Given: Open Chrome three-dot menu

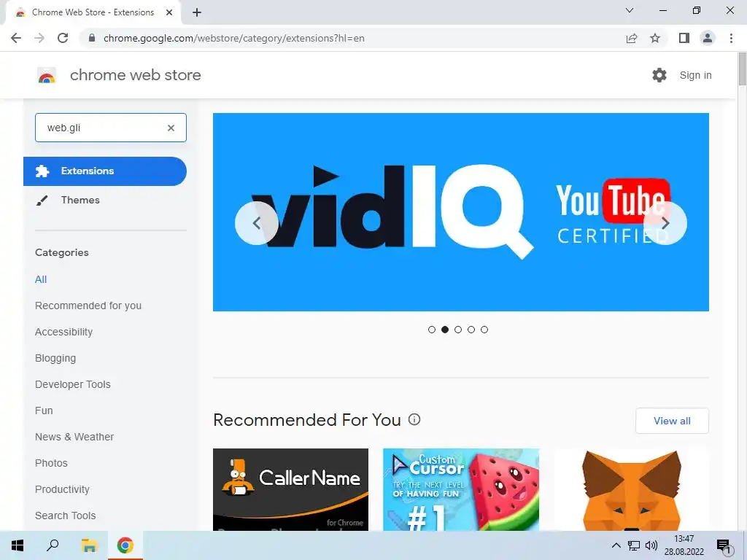Looking at the screenshot, I should pyautogui.click(x=731, y=38).
